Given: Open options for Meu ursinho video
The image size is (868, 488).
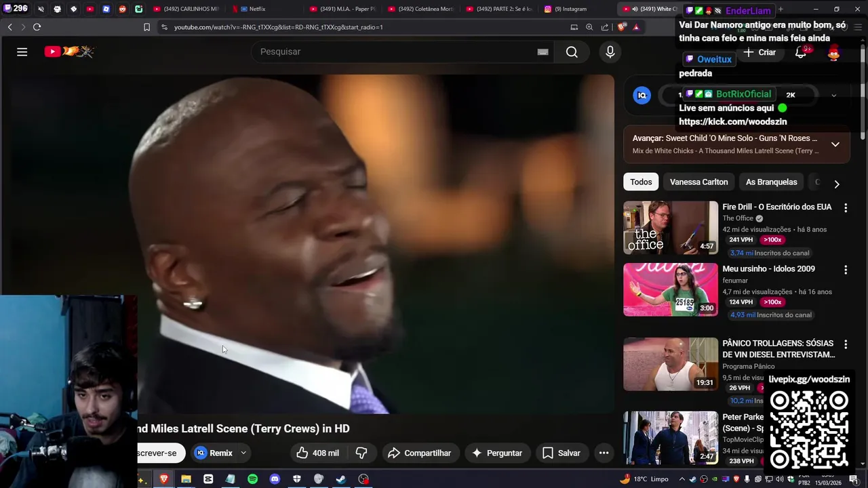Looking at the screenshot, I should tap(845, 270).
